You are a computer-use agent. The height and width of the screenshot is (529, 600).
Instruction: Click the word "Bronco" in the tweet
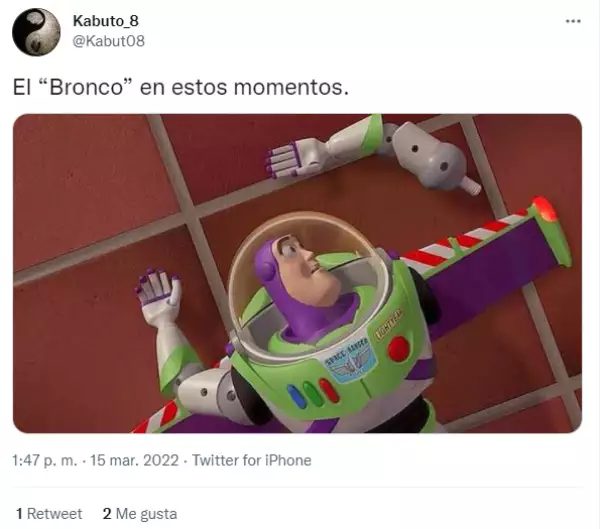(x=86, y=87)
